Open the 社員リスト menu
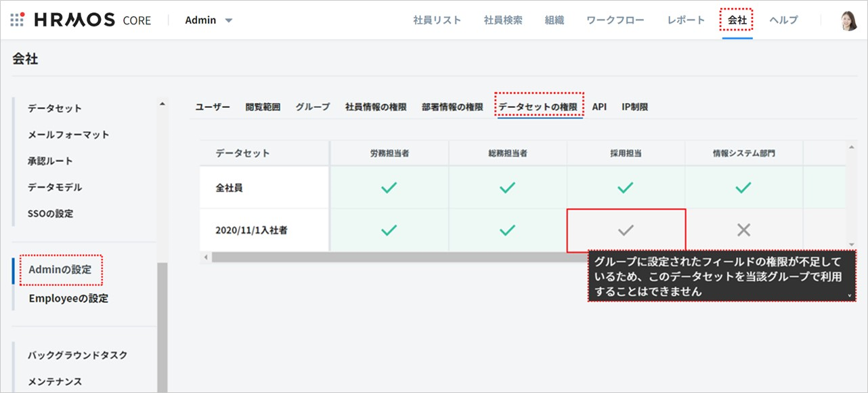Viewport: 868px width, 393px height. pyautogui.click(x=437, y=20)
